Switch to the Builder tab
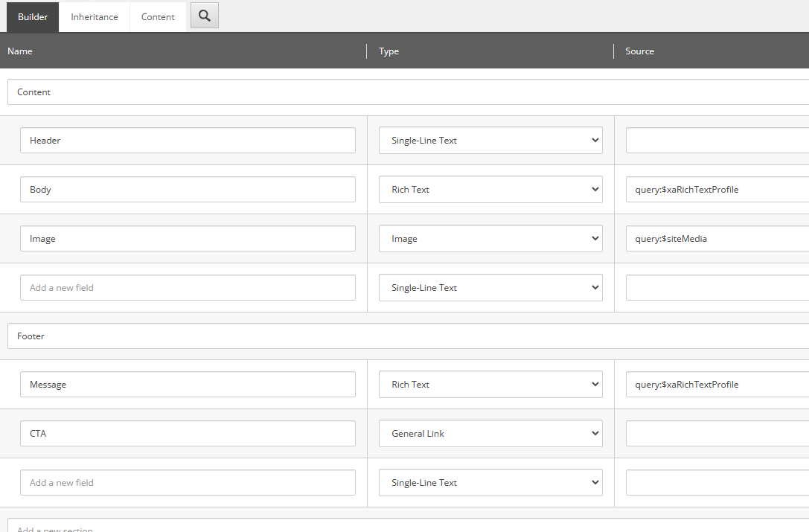Viewport: 809px width, 532px height. tap(32, 16)
